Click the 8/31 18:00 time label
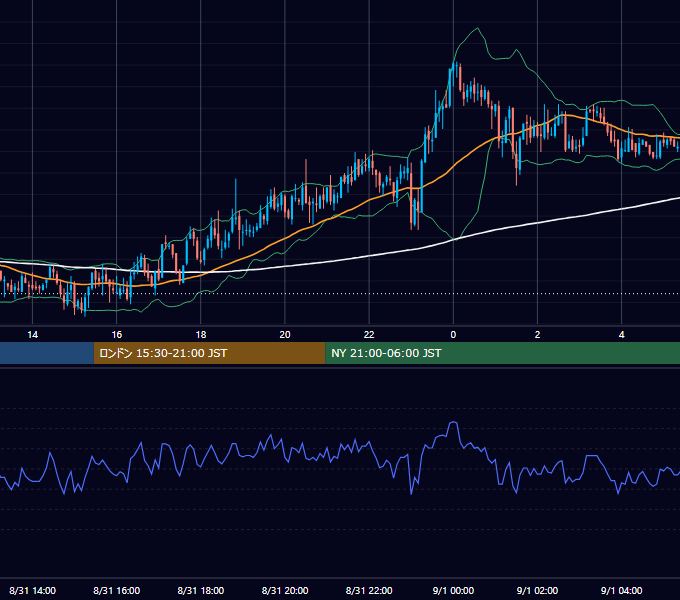 tap(201, 590)
